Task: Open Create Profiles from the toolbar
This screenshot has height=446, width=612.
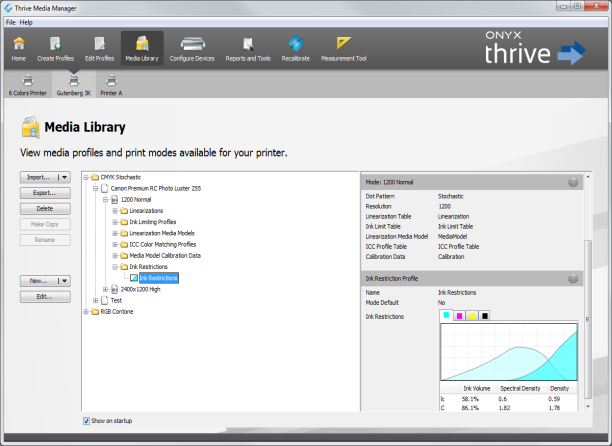Action: pos(55,49)
